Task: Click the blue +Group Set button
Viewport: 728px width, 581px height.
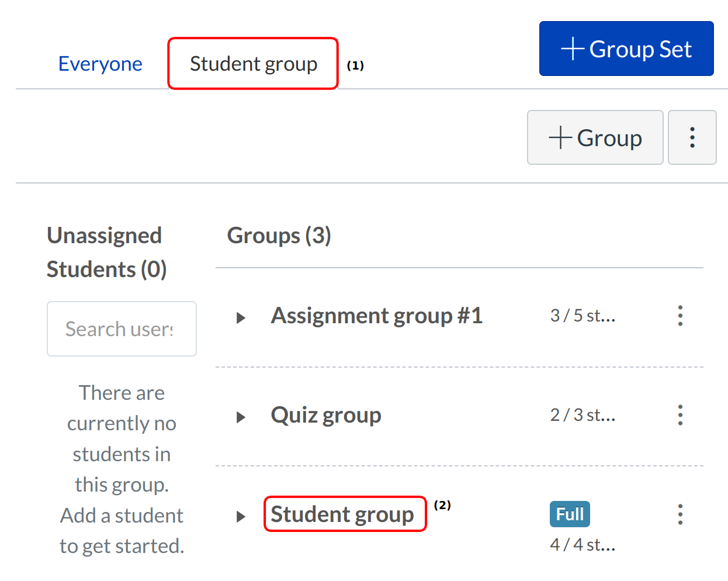Action: [626, 49]
